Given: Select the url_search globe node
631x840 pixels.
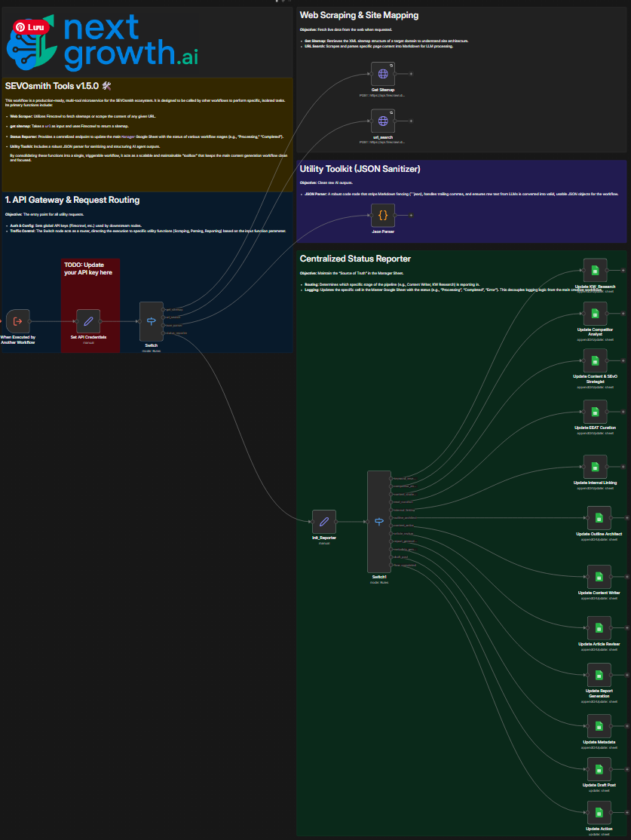Looking at the screenshot, I should click(x=382, y=121).
